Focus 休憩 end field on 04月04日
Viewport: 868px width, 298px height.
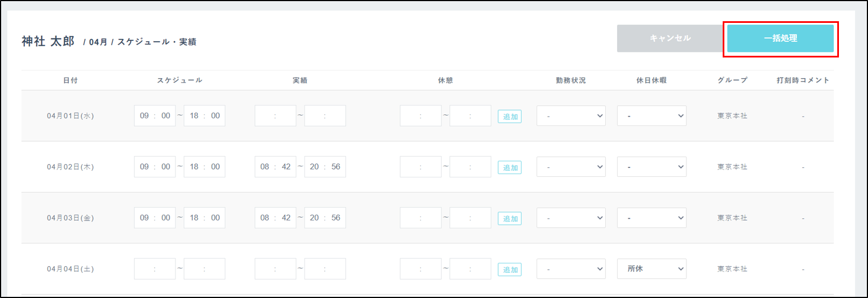tap(471, 268)
